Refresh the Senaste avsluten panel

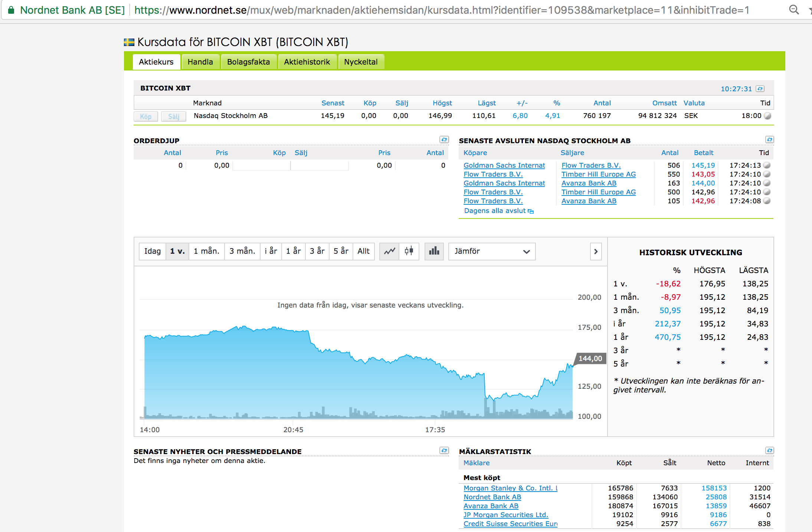pos(769,139)
